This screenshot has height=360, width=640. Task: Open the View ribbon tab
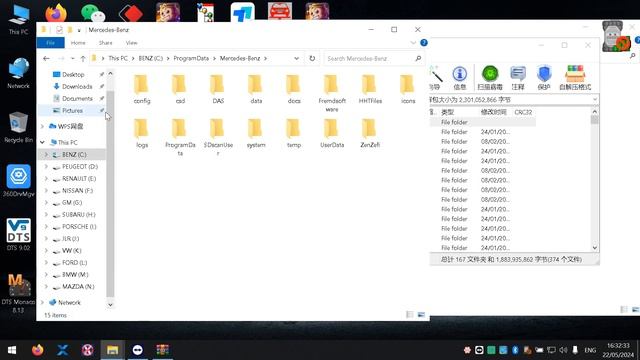131,42
